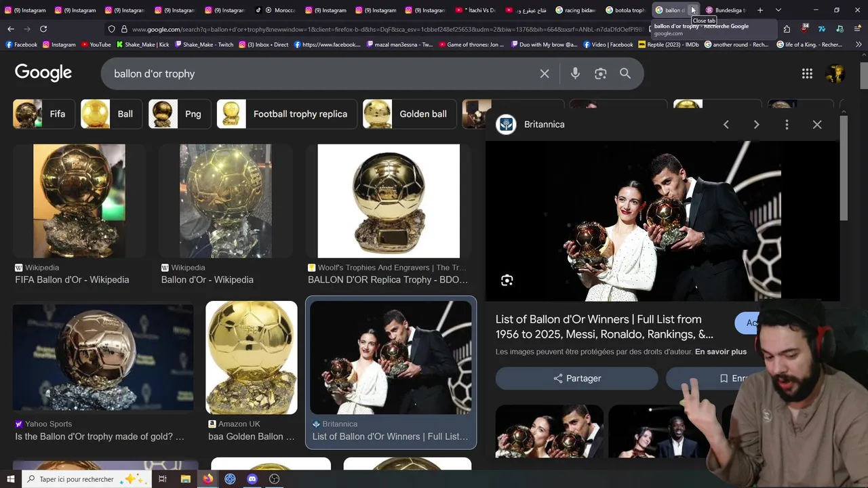Reload the page in Firefox

[43, 29]
